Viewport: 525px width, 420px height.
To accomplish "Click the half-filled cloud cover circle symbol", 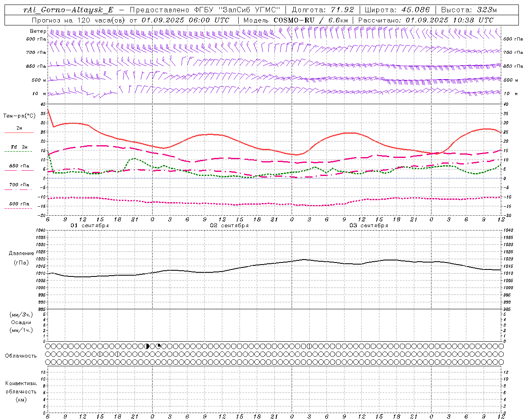I will pyautogui.click(x=147, y=346).
